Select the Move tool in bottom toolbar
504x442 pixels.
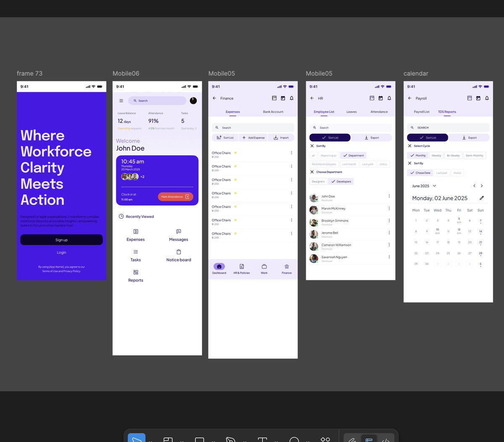tap(136, 438)
